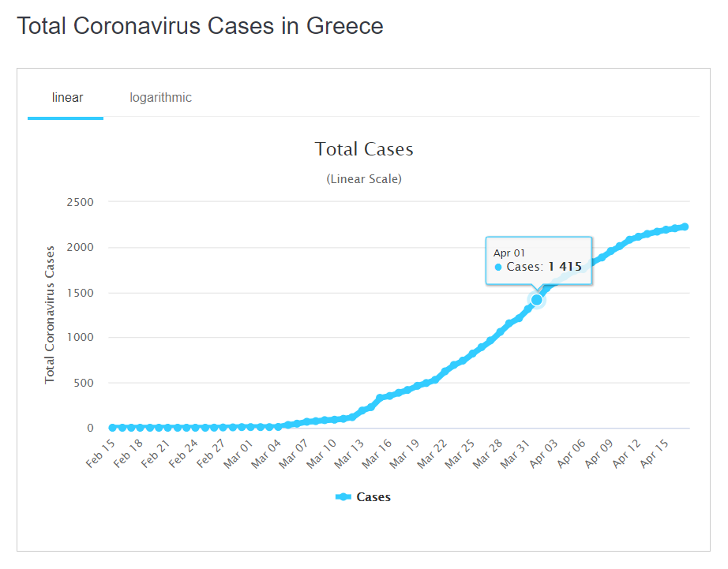Click the page heading about Greece cases
The width and height of the screenshot is (728, 569).
pyautogui.click(x=200, y=26)
